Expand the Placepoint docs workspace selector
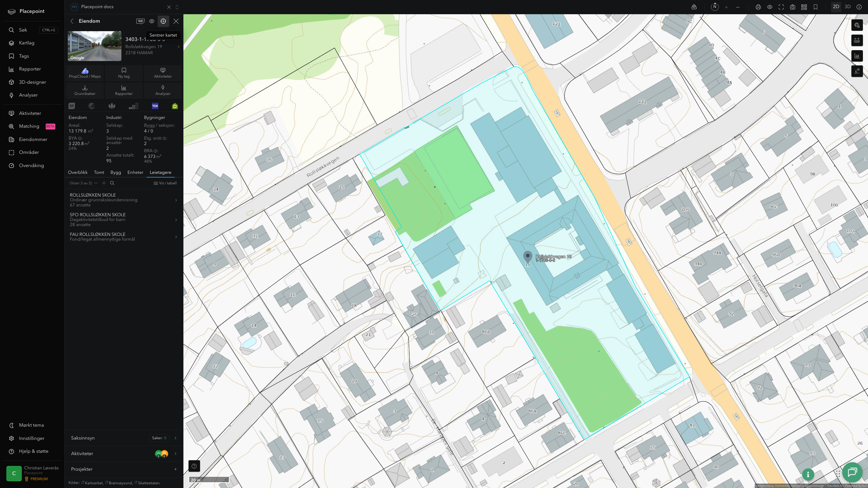 tap(177, 7)
